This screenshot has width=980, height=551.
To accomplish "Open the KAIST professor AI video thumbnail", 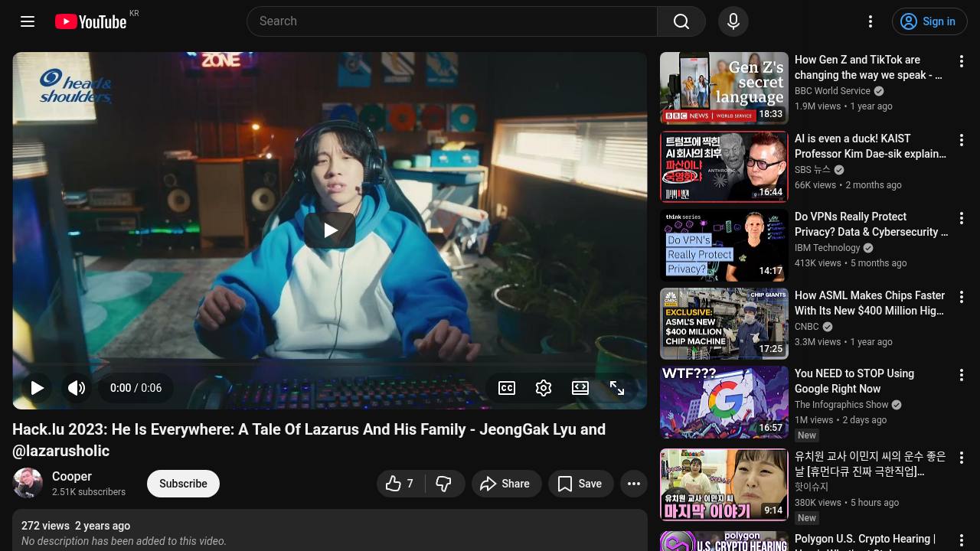I will tap(724, 167).
